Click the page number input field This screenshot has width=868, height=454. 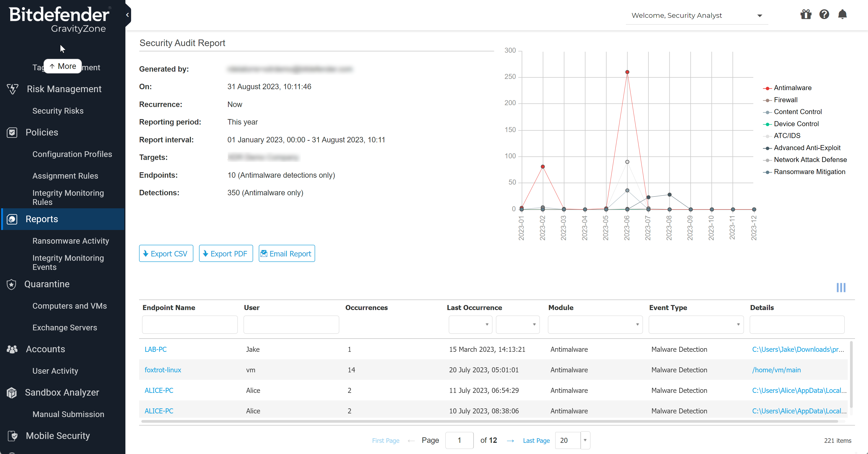coord(459,440)
